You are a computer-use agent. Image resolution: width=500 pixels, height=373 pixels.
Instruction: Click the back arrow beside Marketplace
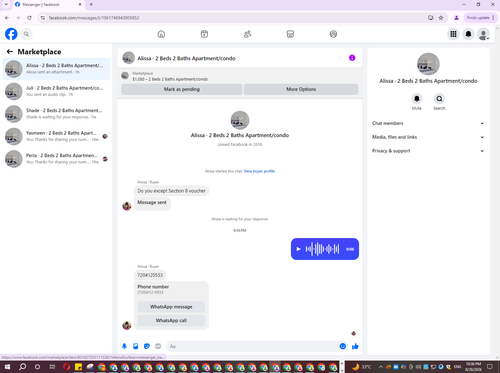coord(10,51)
